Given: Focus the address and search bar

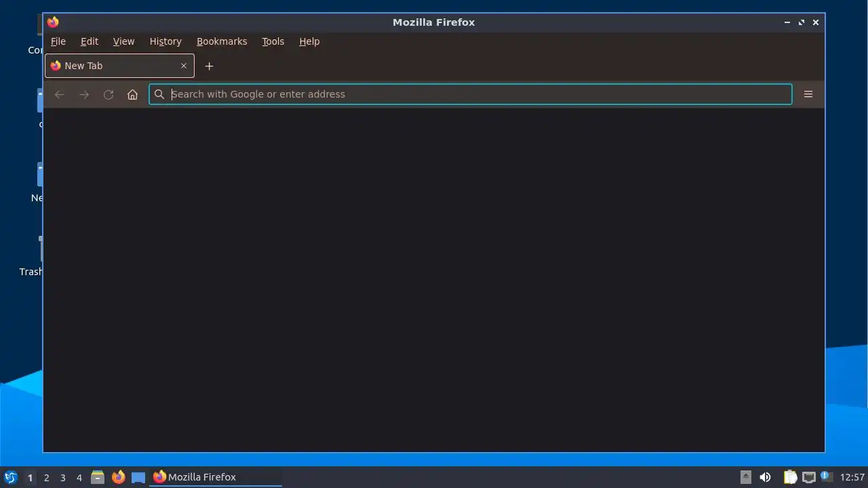Looking at the screenshot, I should (x=471, y=94).
